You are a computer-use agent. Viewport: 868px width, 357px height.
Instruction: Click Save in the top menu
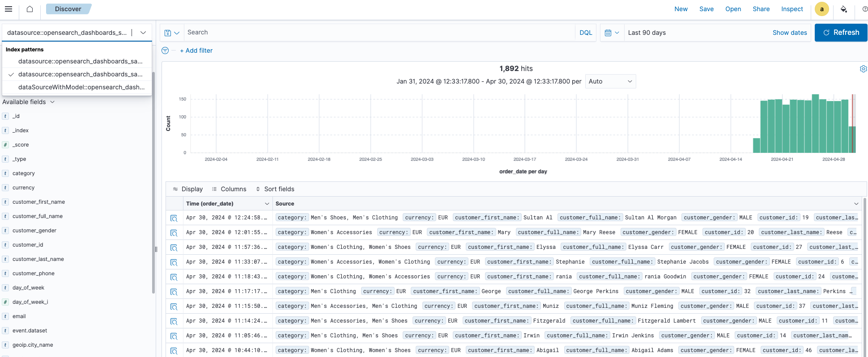pos(706,9)
